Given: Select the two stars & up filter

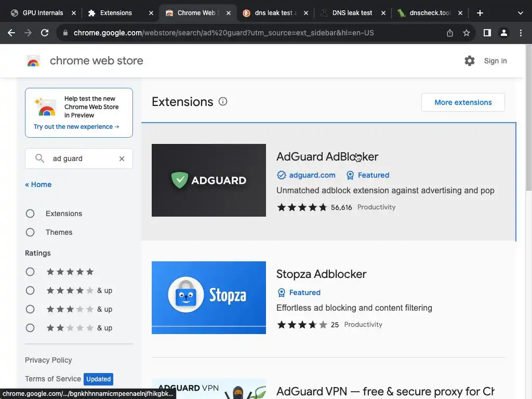Looking at the screenshot, I should pyautogui.click(x=30, y=328).
